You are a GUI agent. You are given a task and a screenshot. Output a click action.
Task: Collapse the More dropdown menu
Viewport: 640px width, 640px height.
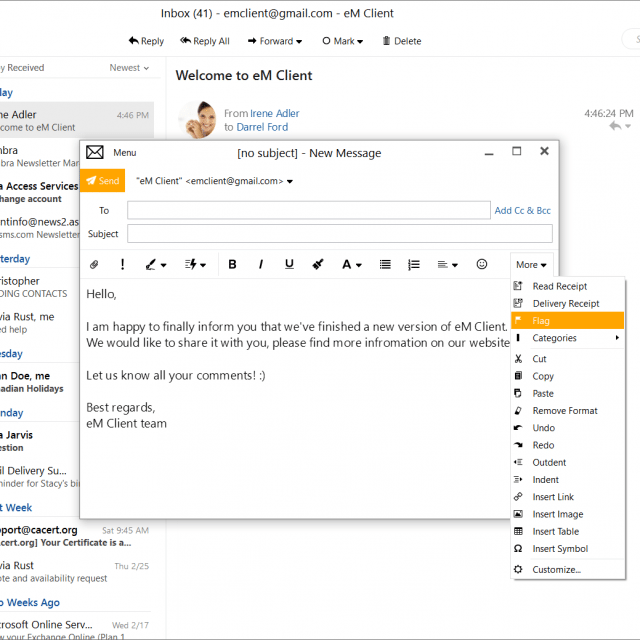531,264
